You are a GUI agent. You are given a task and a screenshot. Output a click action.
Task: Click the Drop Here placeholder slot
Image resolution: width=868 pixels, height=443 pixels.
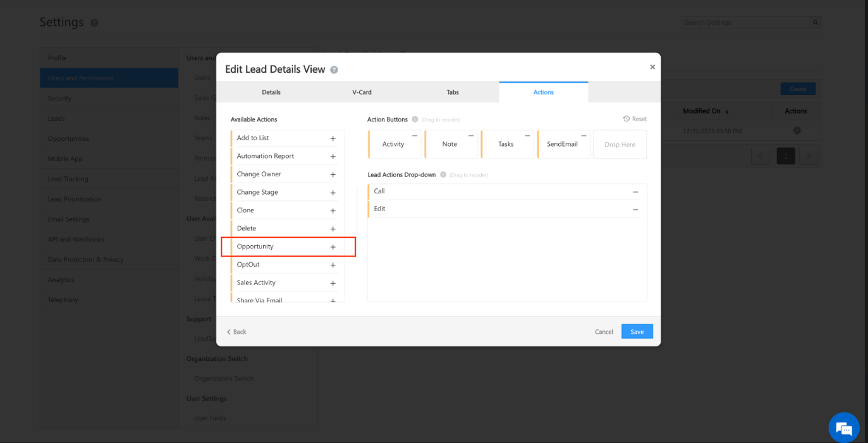[x=620, y=145]
